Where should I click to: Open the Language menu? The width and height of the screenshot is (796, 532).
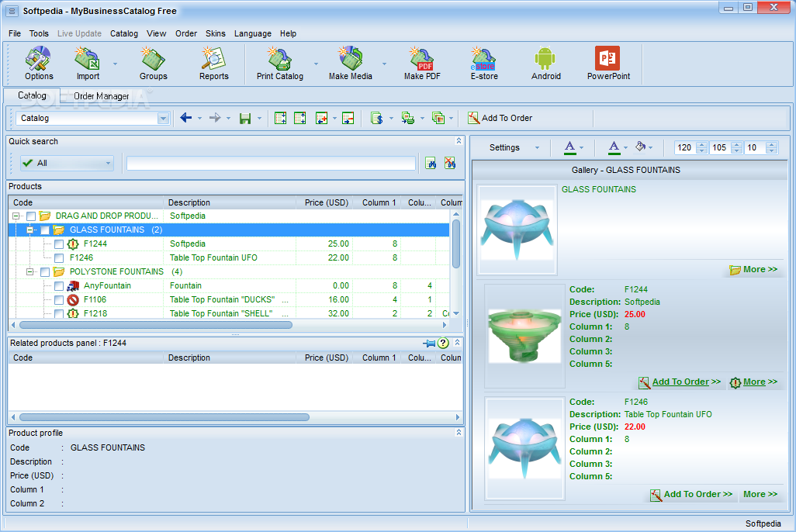pyautogui.click(x=252, y=33)
